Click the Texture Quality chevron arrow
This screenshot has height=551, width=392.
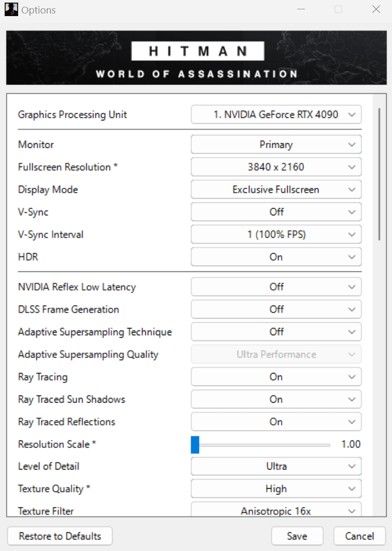352,489
